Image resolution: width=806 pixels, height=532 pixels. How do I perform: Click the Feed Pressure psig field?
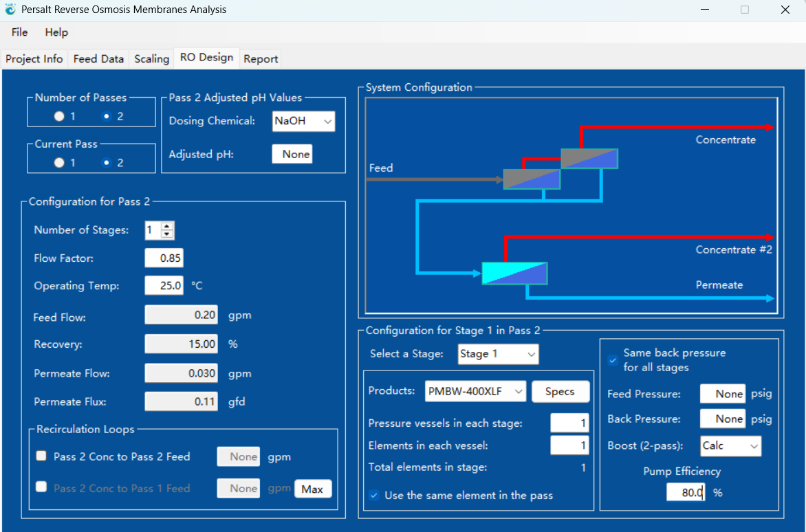tap(723, 394)
